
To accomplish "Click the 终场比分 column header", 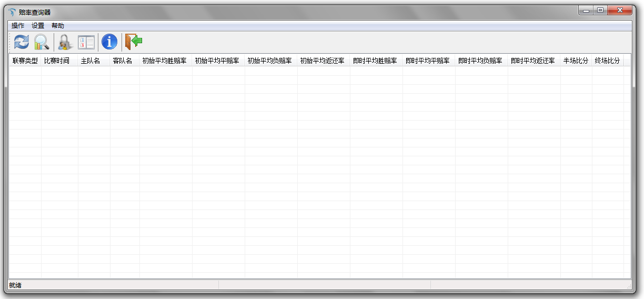I will (608, 61).
